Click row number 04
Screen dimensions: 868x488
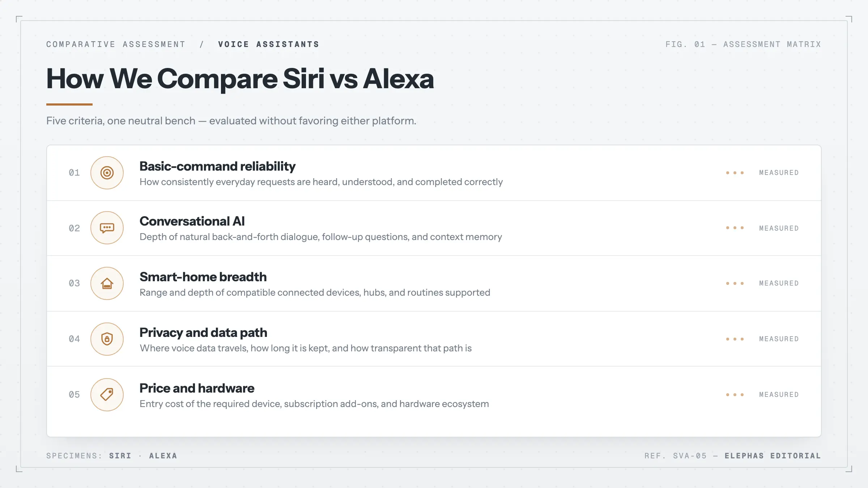click(74, 339)
